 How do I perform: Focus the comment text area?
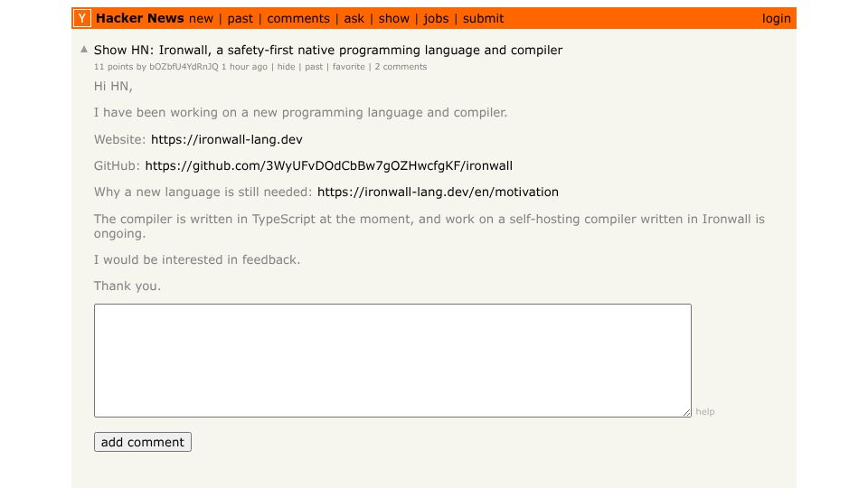(x=392, y=361)
